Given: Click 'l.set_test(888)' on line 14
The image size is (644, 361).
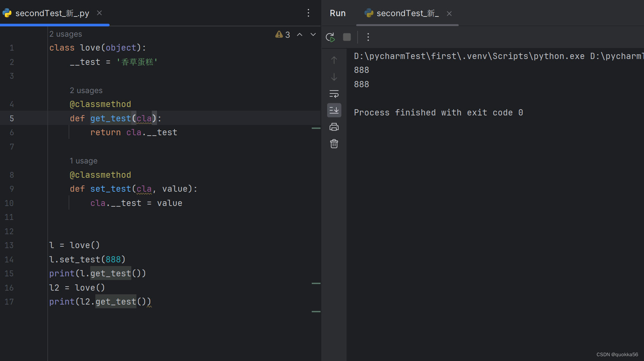Looking at the screenshot, I should coord(87,259).
